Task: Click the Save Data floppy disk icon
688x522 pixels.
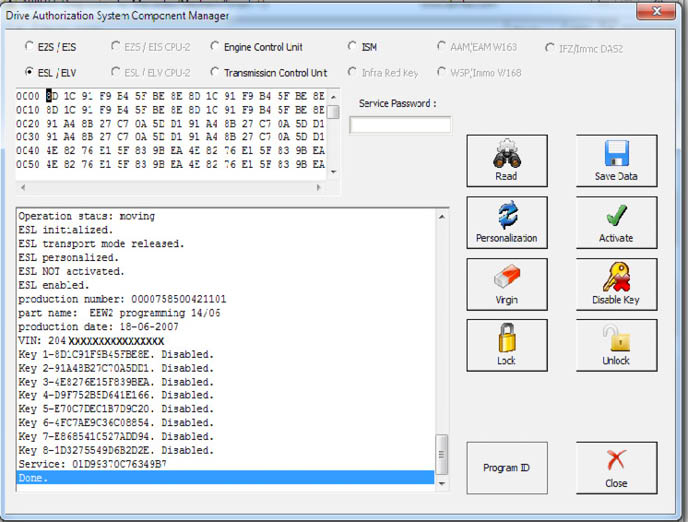Action: pyautogui.click(x=616, y=155)
